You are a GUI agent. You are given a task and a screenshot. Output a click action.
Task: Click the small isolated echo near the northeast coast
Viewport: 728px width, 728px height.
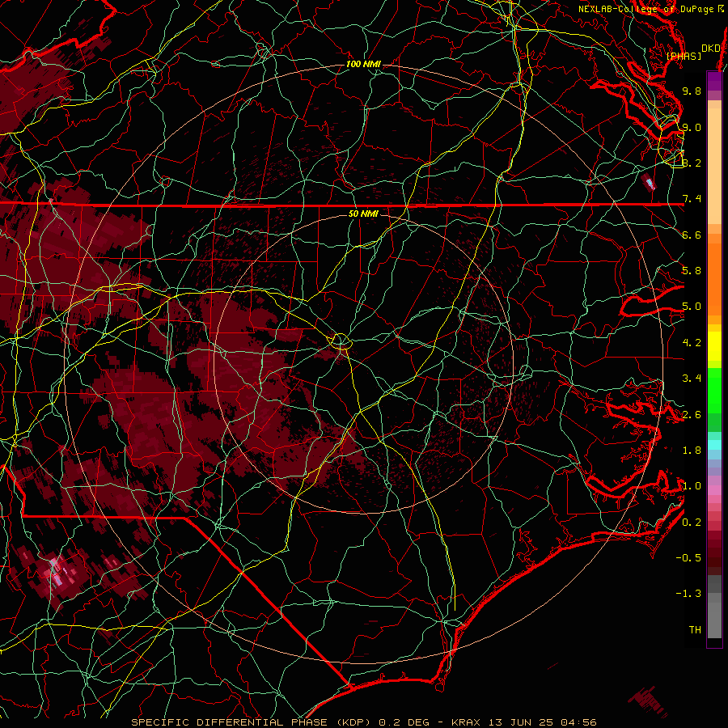tap(649, 182)
